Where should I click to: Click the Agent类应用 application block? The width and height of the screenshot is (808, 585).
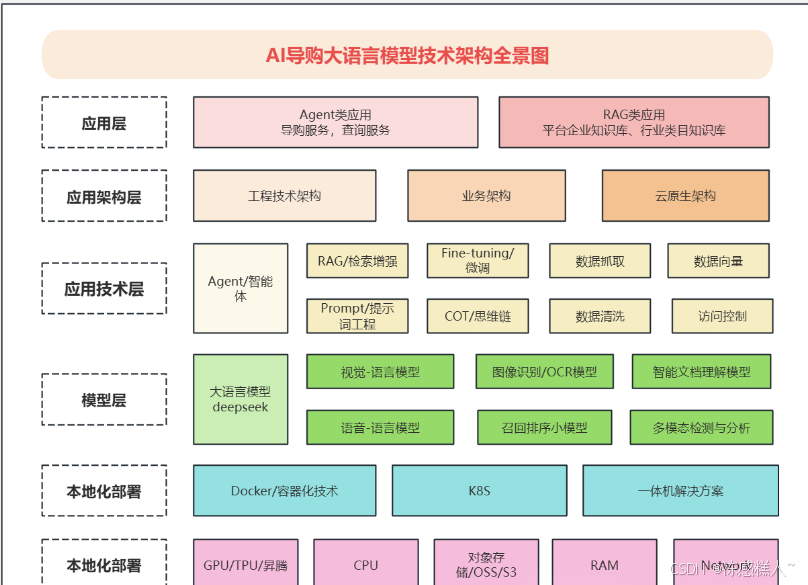coord(334,122)
